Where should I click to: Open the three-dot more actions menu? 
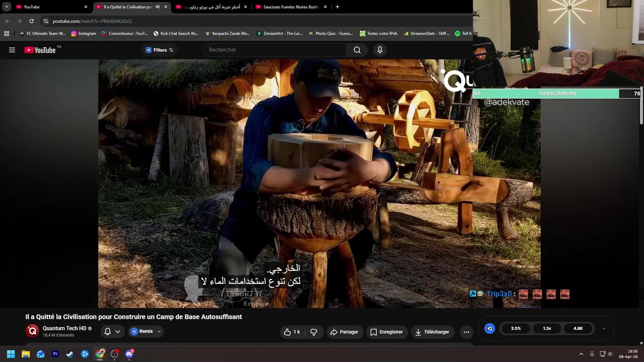[x=466, y=332]
